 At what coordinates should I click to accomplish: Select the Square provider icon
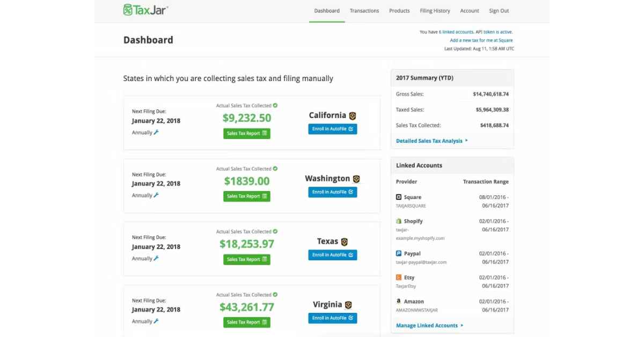399,196
